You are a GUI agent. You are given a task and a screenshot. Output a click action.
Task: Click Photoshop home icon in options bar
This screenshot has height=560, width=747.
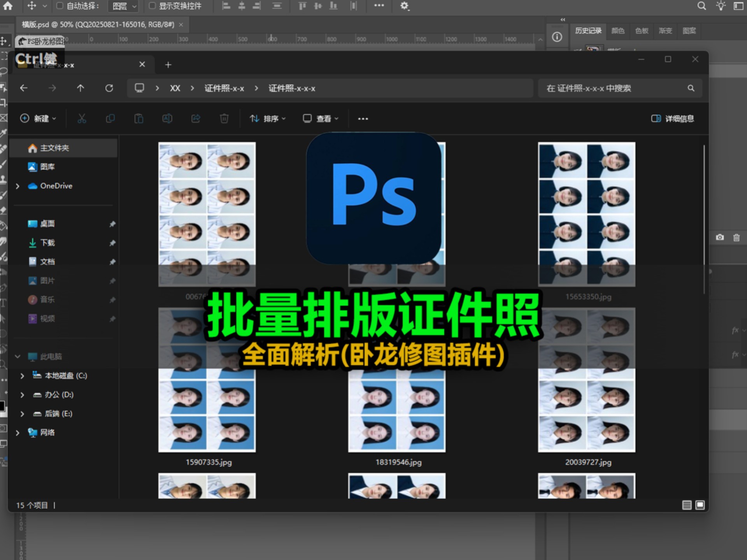pos(8,6)
